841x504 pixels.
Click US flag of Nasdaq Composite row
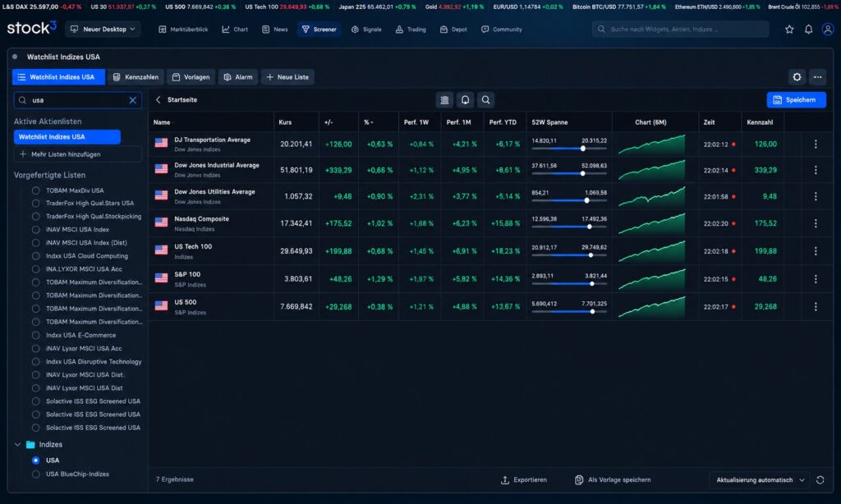pyautogui.click(x=162, y=222)
